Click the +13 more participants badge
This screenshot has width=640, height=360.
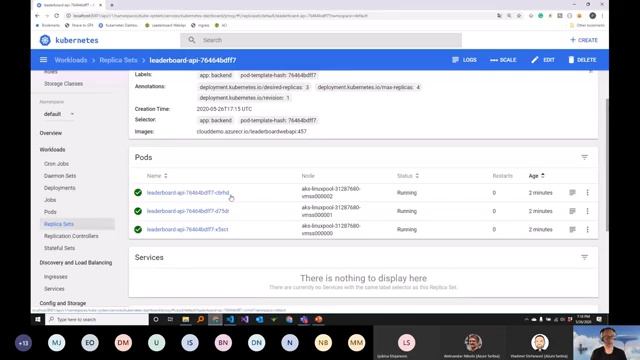point(23,343)
